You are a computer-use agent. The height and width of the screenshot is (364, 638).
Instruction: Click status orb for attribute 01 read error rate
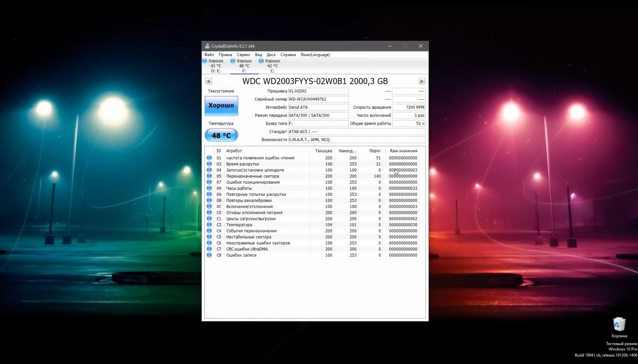(209, 158)
